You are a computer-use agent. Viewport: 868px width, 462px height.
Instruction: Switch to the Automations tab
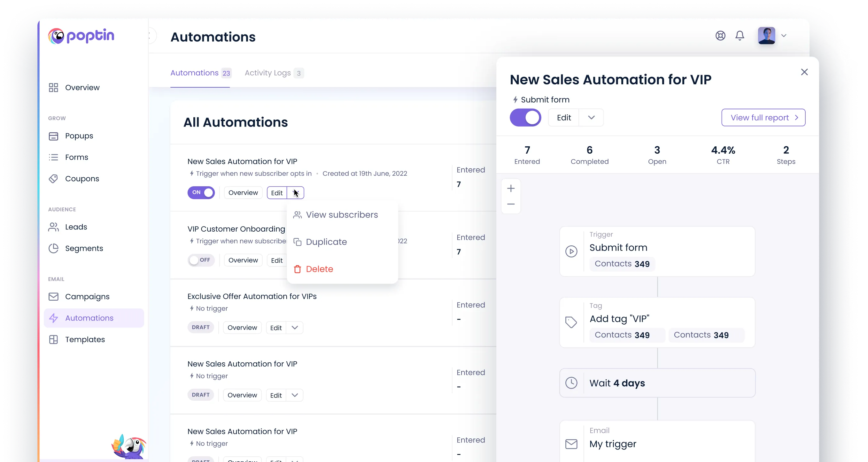tap(201, 73)
